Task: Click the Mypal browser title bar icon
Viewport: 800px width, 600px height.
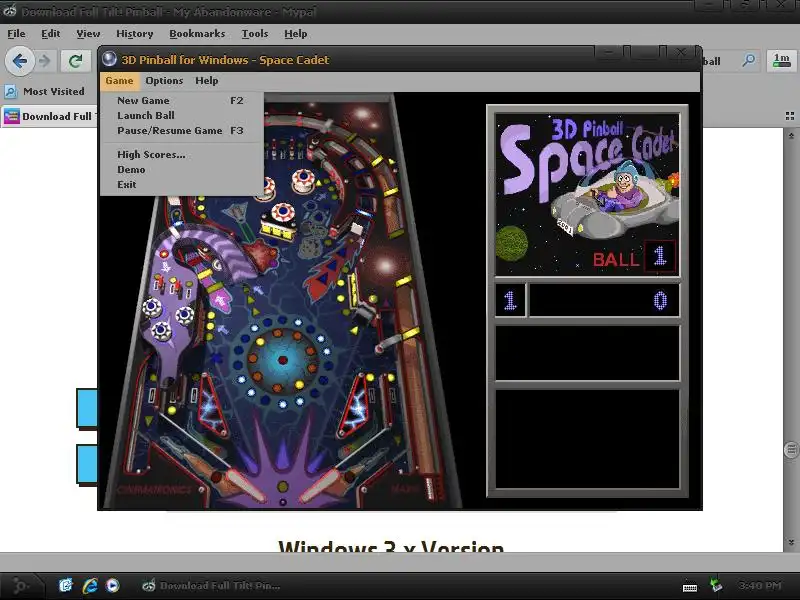Action: click(10, 11)
